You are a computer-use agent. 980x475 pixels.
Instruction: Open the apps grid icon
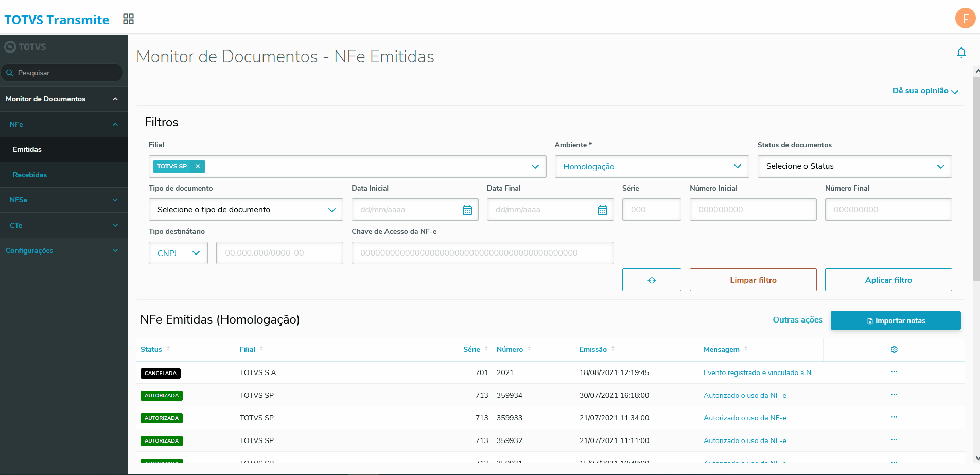tap(128, 19)
